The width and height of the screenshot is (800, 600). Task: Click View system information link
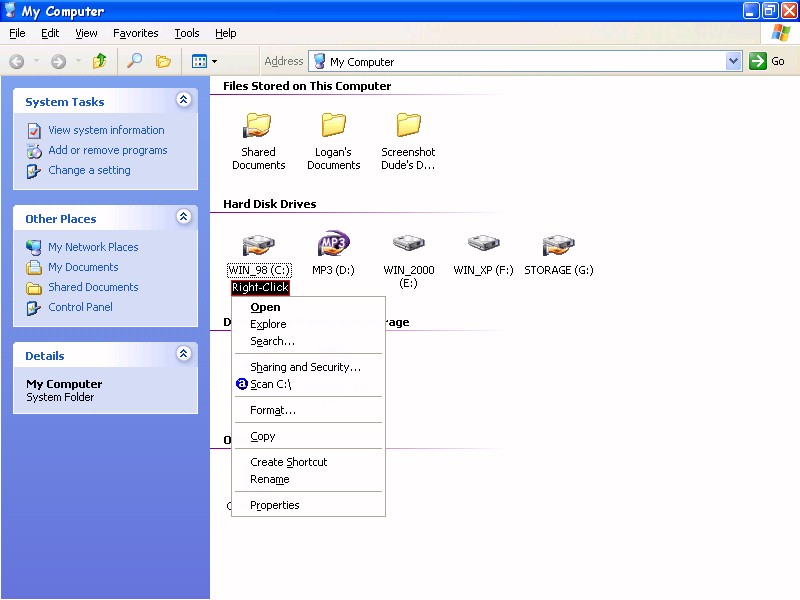pyautogui.click(x=106, y=130)
